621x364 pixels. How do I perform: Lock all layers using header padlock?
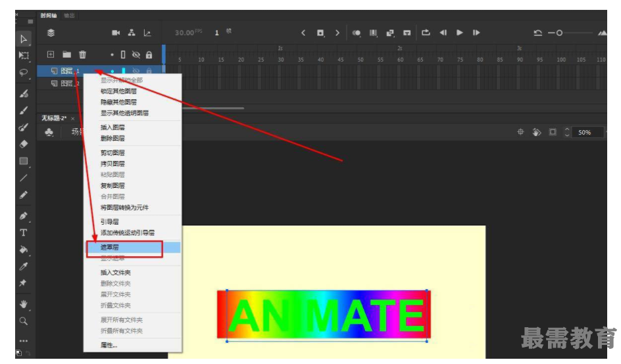149,55
